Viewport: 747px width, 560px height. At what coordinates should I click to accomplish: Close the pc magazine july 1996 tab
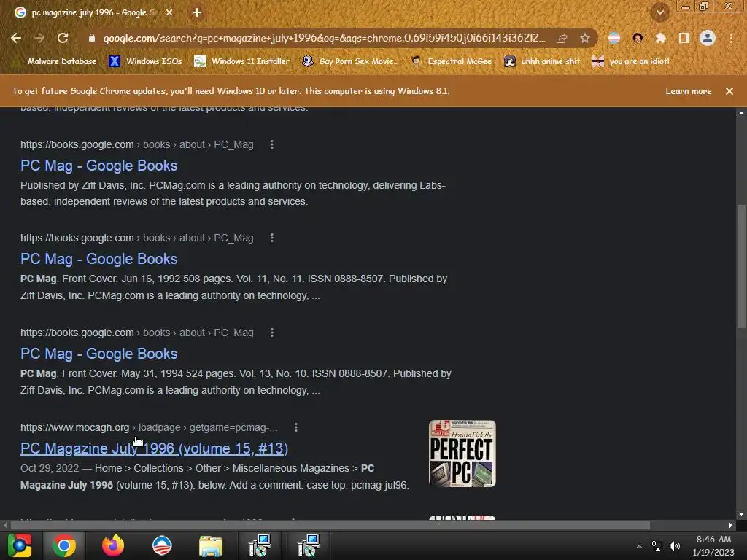coord(169,12)
